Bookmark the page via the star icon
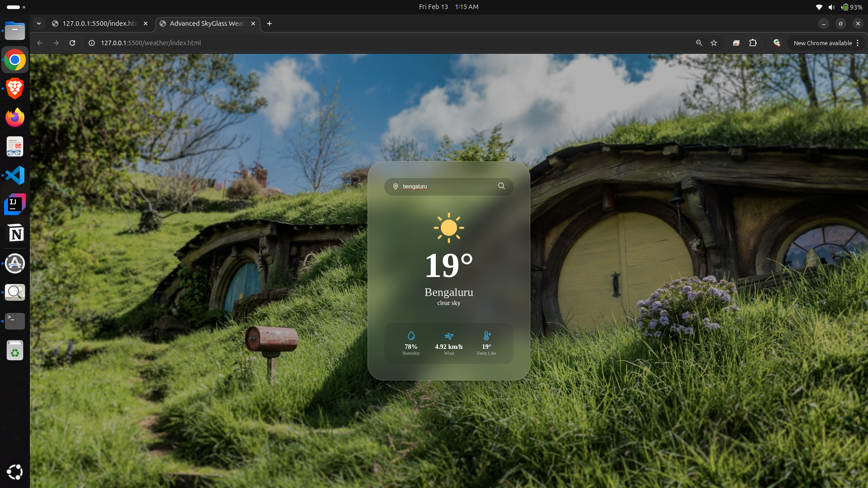The image size is (868, 488). click(x=714, y=43)
